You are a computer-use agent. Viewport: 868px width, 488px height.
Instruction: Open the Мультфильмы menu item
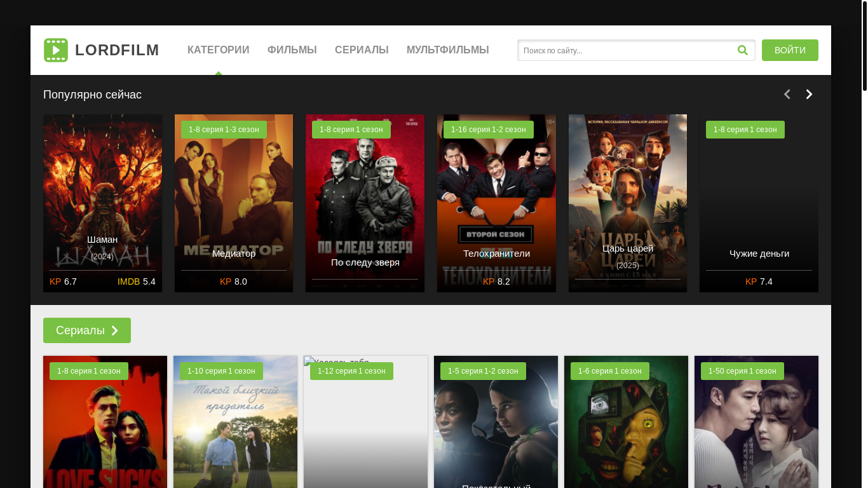pos(448,50)
